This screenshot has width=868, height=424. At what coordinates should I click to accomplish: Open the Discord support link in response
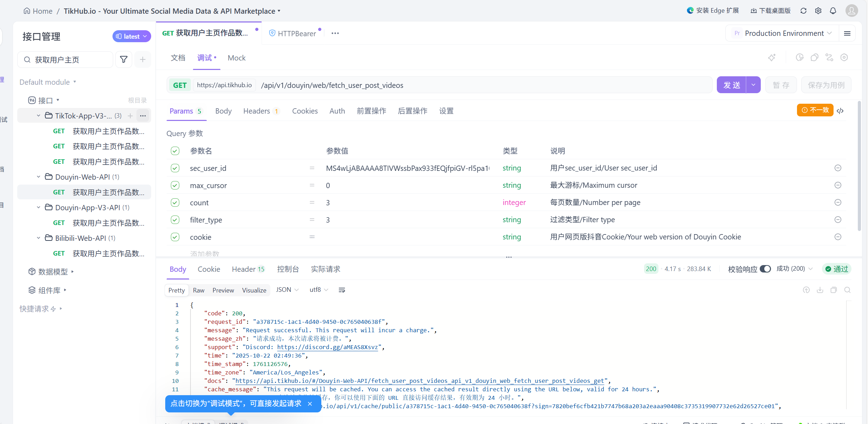pyautogui.click(x=327, y=347)
